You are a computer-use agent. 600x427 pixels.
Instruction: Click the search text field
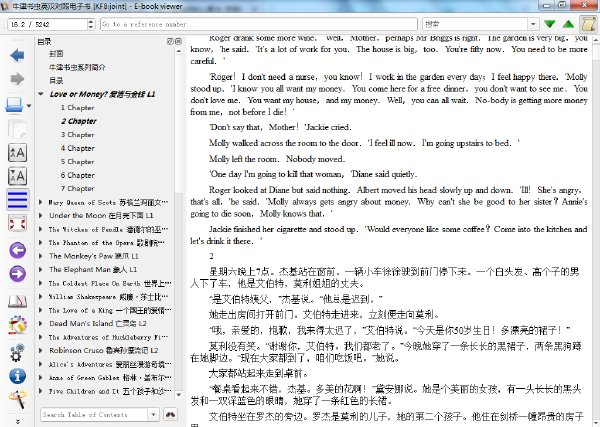[x=476, y=24]
